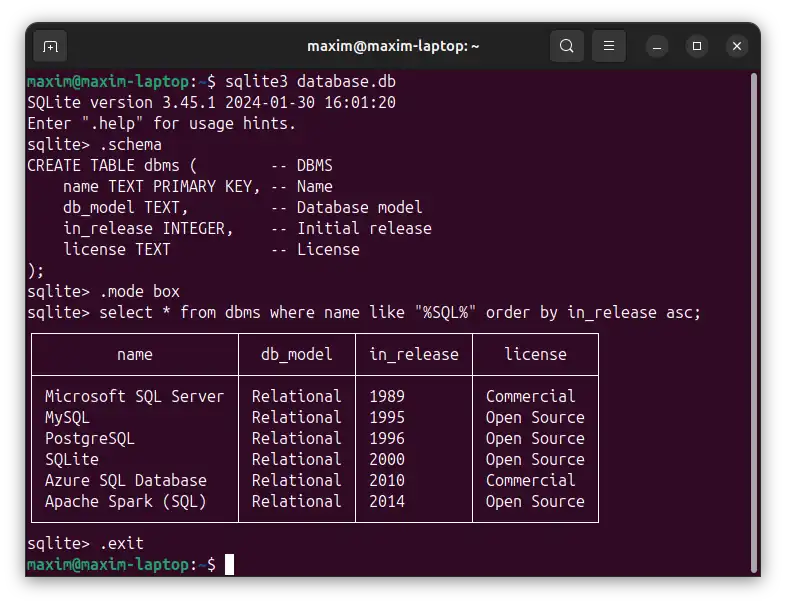Click the .schema command text
Image resolution: width=786 pixels, height=605 pixels.
click(130, 144)
